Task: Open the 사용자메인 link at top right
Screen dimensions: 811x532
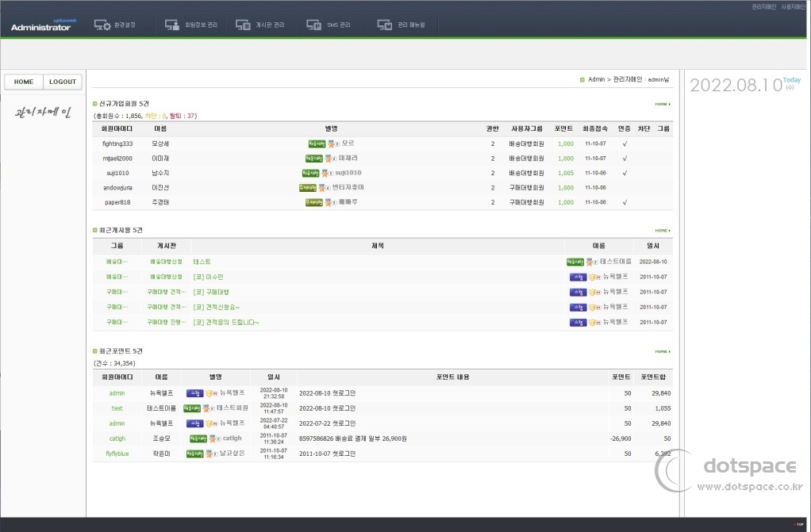Action: point(793,6)
